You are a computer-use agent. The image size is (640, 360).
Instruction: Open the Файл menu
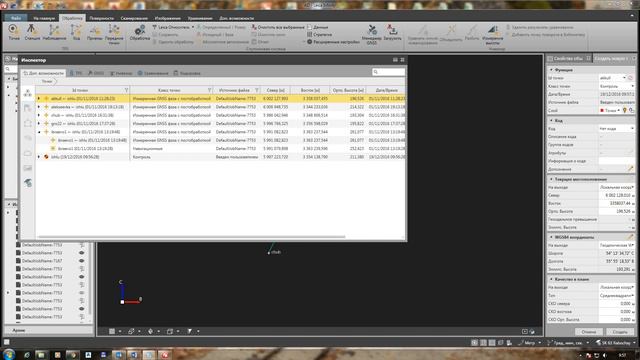pos(16,18)
